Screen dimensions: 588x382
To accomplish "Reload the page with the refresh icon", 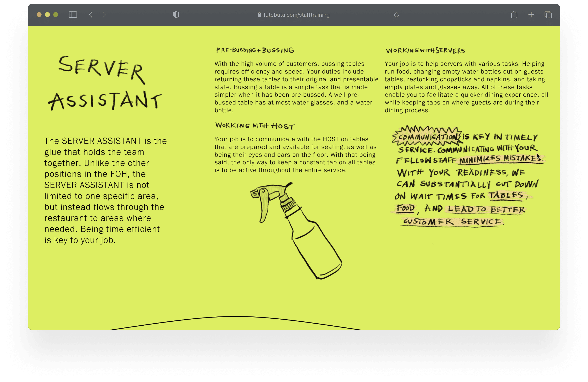I will (396, 15).
